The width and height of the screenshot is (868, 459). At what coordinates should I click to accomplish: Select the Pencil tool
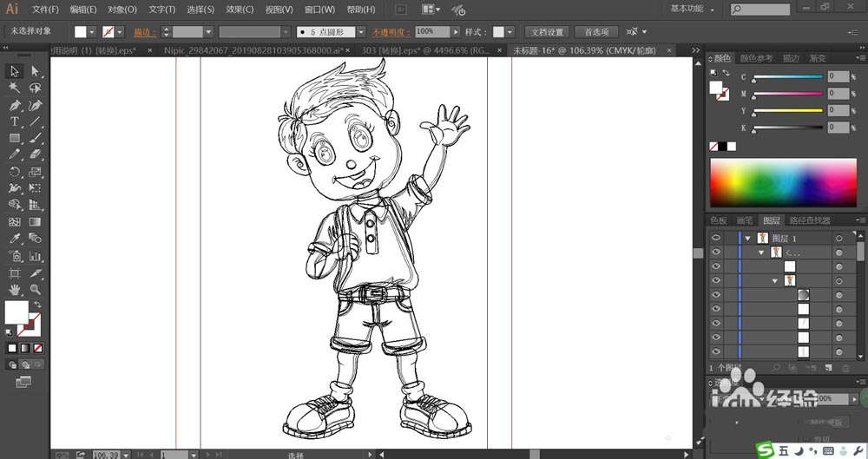(x=15, y=154)
